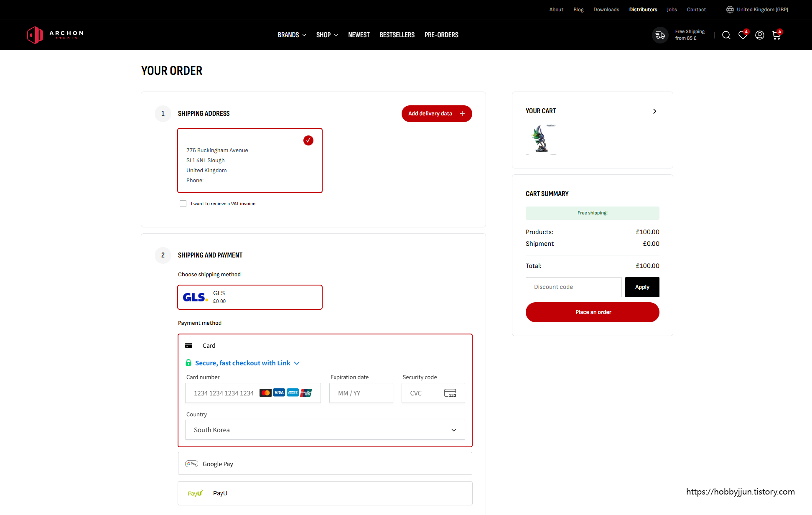This screenshot has height=515, width=812.
Task: Click the CVC card hint icon
Action: 450,393
